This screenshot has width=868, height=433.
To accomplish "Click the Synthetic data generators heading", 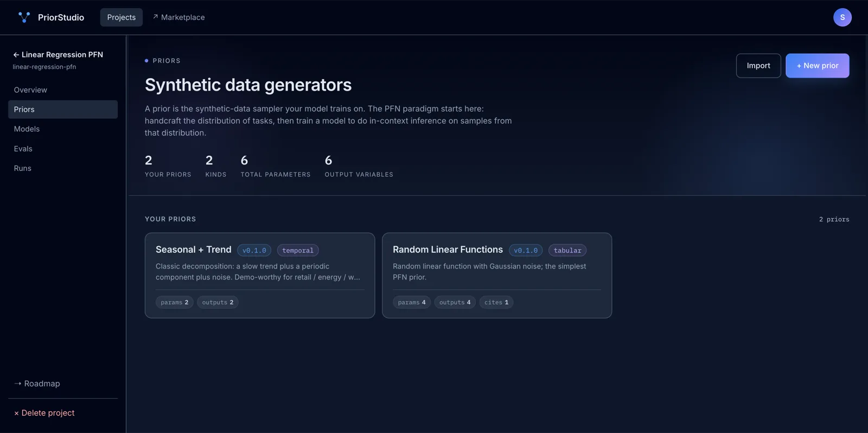I will point(248,85).
